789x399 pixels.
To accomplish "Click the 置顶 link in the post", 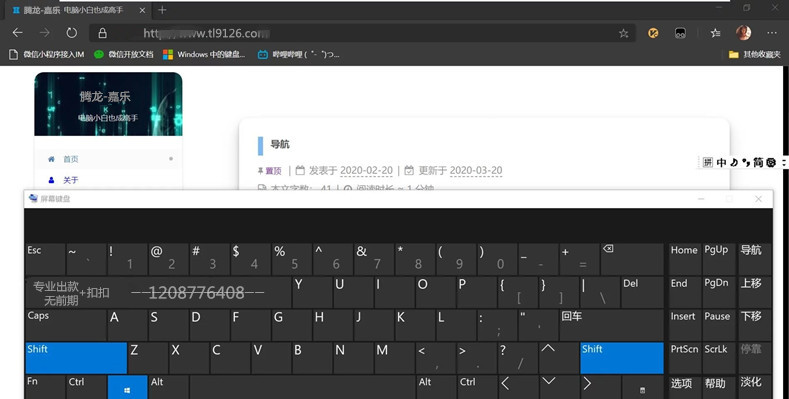I will click(x=273, y=171).
